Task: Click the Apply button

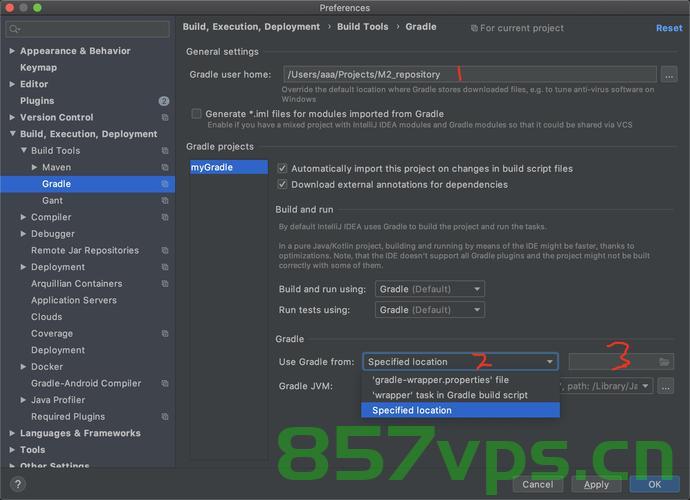Action: [x=596, y=484]
